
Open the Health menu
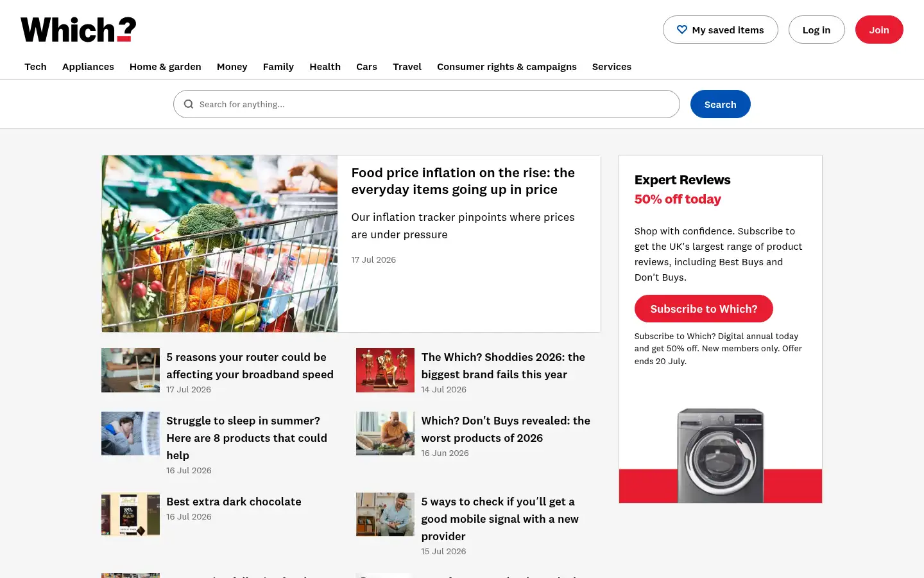pos(325,67)
